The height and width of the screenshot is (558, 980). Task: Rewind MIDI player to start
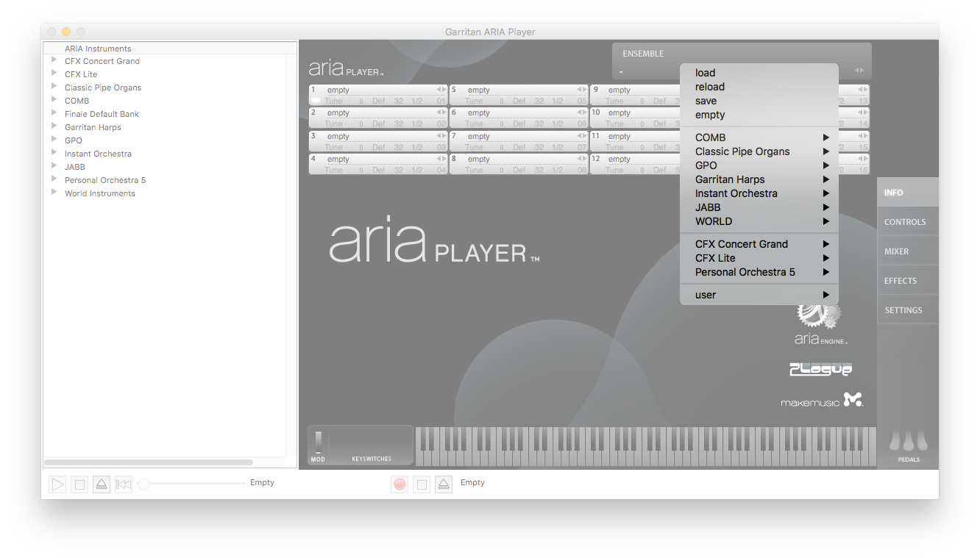(x=124, y=484)
